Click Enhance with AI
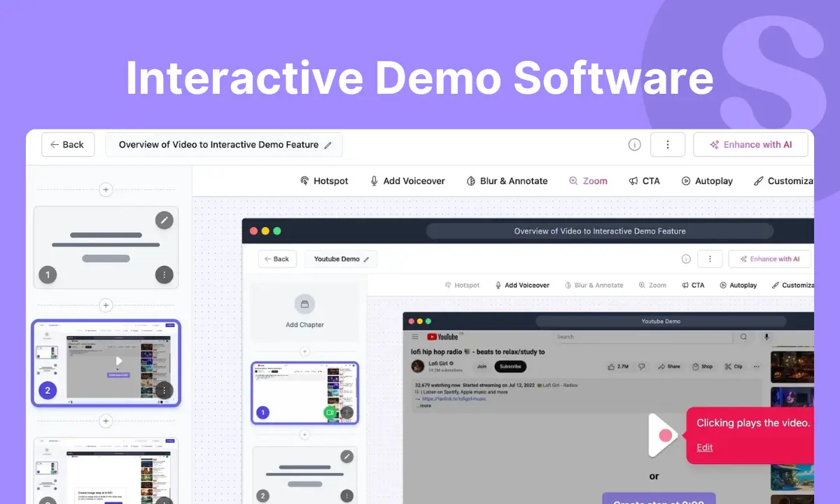The image size is (840, 504). click(x=750, y=144)
